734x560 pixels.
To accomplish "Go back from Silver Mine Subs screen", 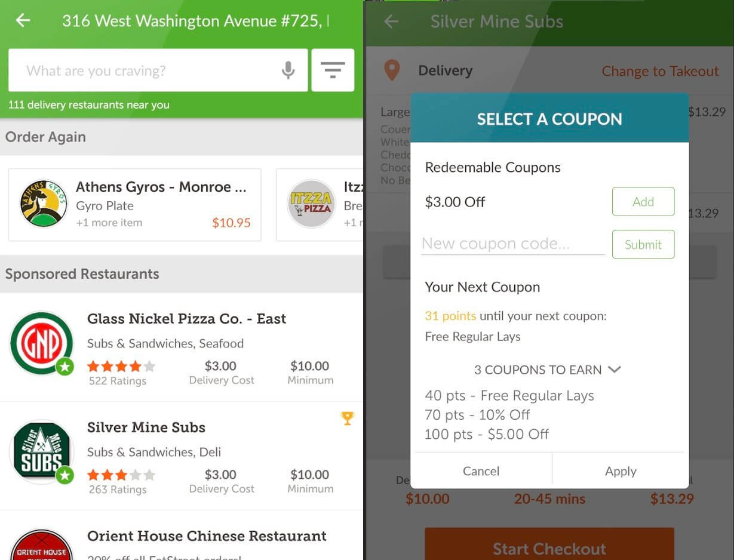I will 391,22.
